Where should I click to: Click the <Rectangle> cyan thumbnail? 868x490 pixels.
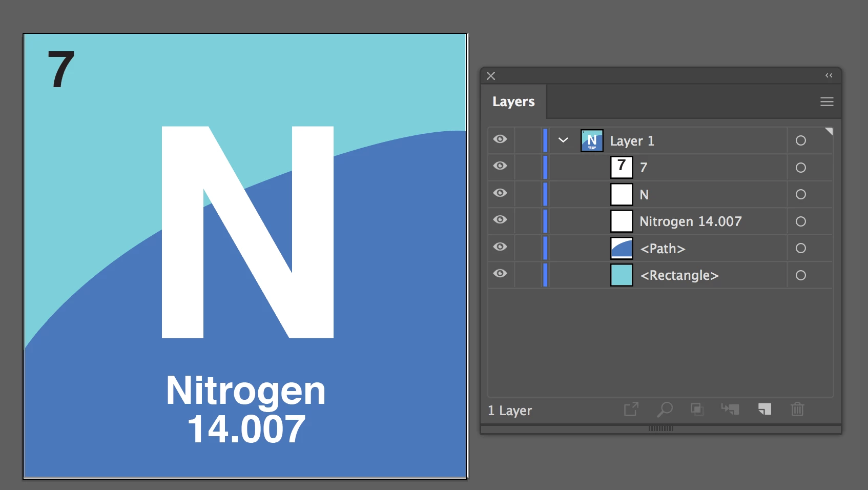click(x=622, y=275)
